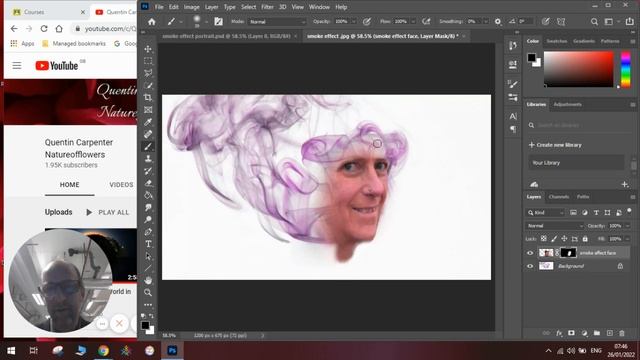Select the Healing Brush tool

coord(148,134)
